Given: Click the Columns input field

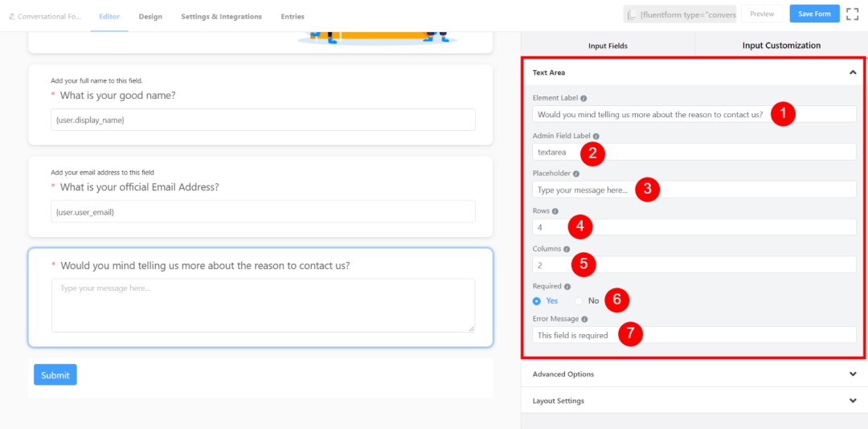Looking at the screenshot, I should coord(694,264).
